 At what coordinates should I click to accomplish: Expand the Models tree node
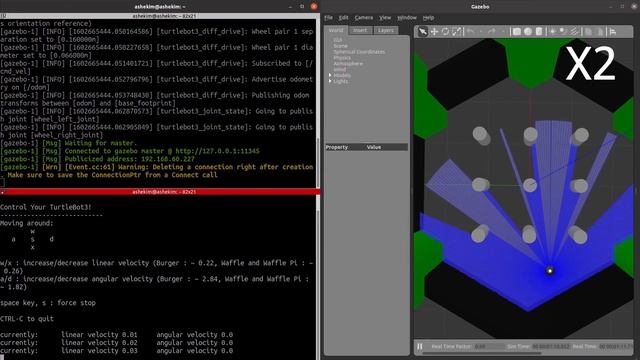click(x=330, y=75)
